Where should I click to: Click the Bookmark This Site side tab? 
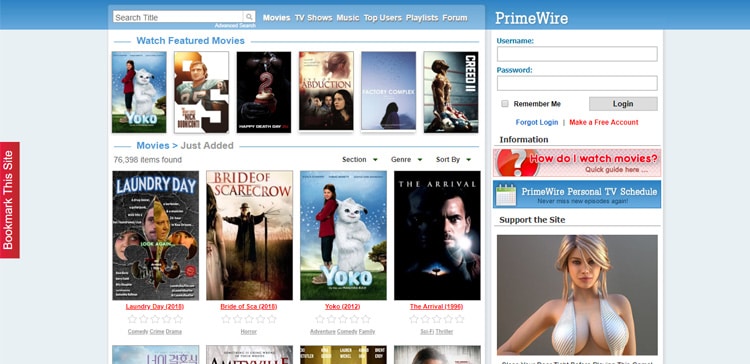point(10,200)
